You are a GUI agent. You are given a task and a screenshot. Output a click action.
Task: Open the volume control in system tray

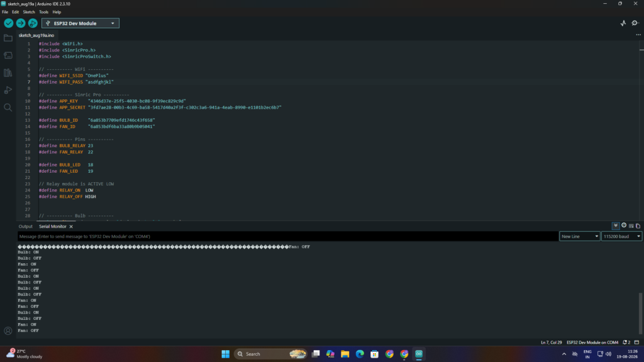pyautogui.click(x=609, y=354)
